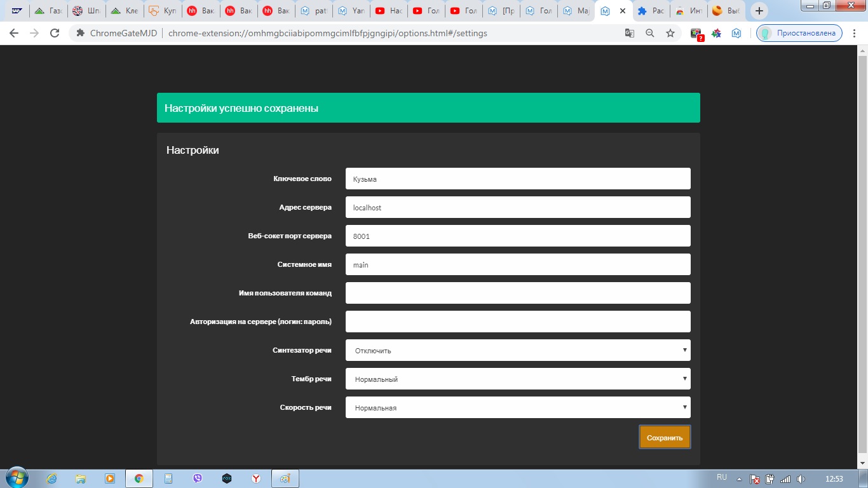Screen dimensions: 868x488
Task: Reload the current page
Action: tap(55, 33)
